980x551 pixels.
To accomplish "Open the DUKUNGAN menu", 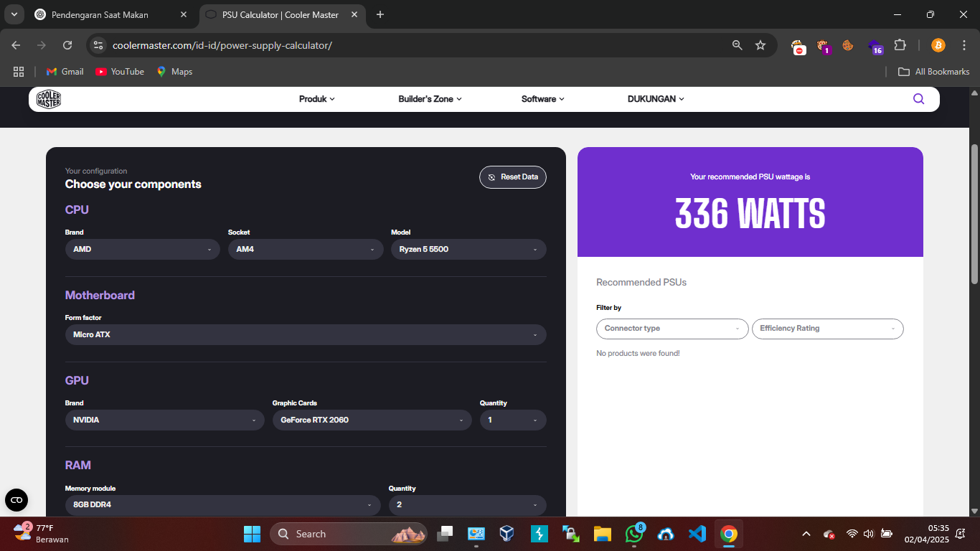I will (x=656, y=99).
